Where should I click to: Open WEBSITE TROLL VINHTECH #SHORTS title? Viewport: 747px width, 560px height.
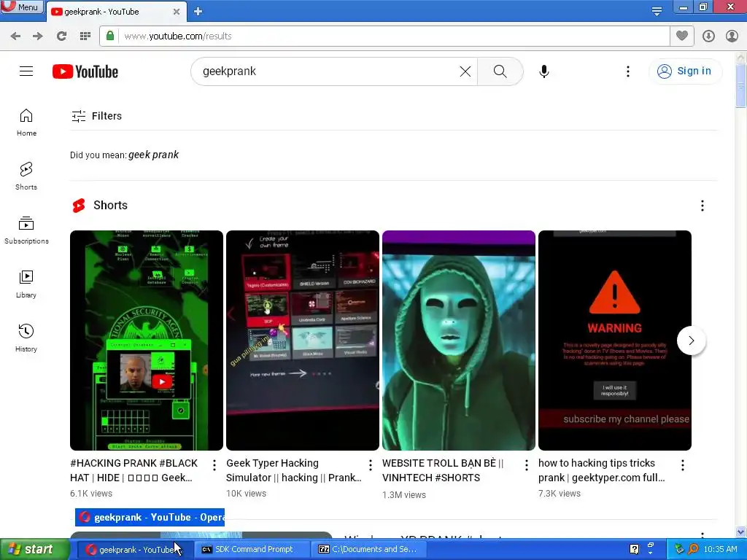tap(443, 470)
